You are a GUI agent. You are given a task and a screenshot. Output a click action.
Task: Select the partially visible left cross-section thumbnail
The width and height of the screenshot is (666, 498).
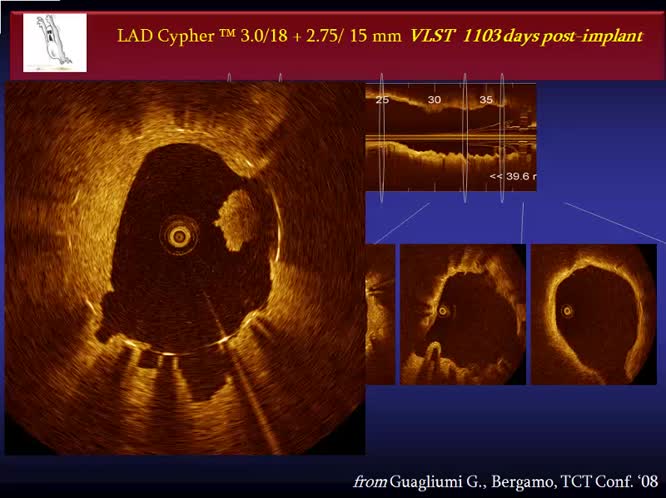380,314
